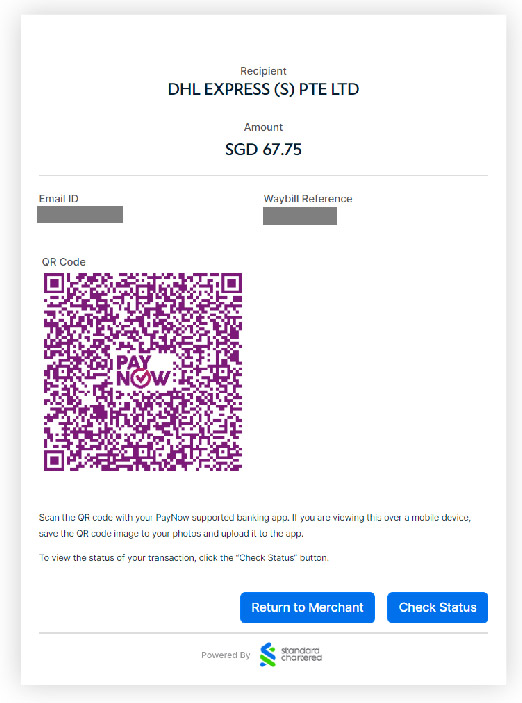
Task: Click the top-left finder square of the QR code
Action: coord(54,283)
